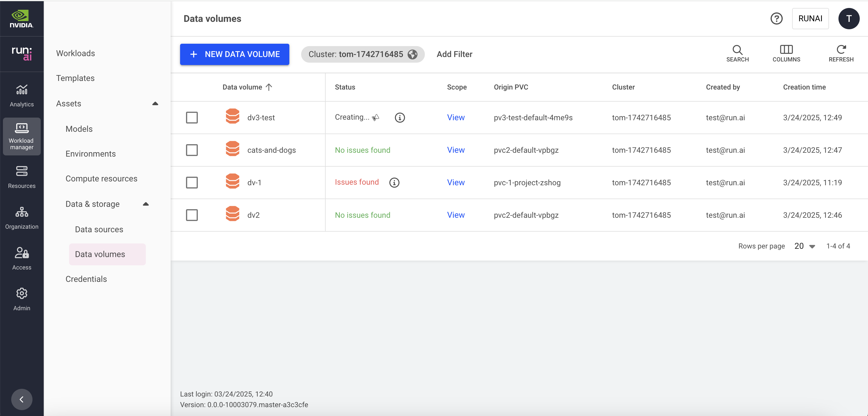Open the Columns selector icon
The image size is (868, 416).
786,53
